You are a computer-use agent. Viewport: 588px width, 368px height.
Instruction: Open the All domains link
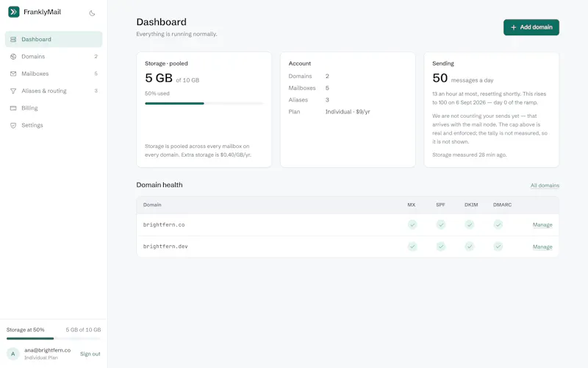(545, 185)
